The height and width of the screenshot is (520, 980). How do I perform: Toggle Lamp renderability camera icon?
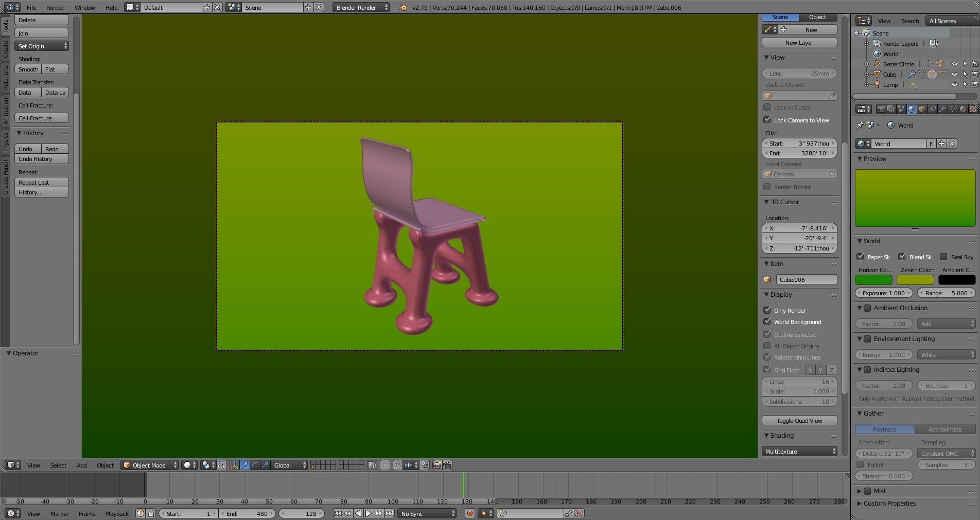975,84
